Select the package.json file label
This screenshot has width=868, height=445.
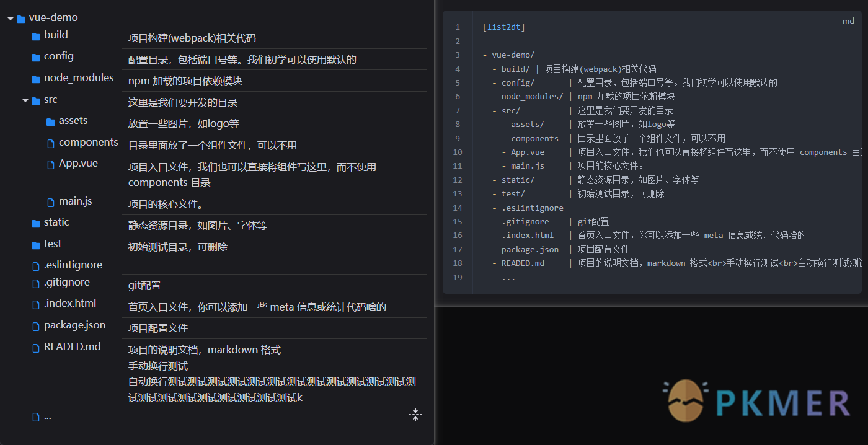coord(75,325)
